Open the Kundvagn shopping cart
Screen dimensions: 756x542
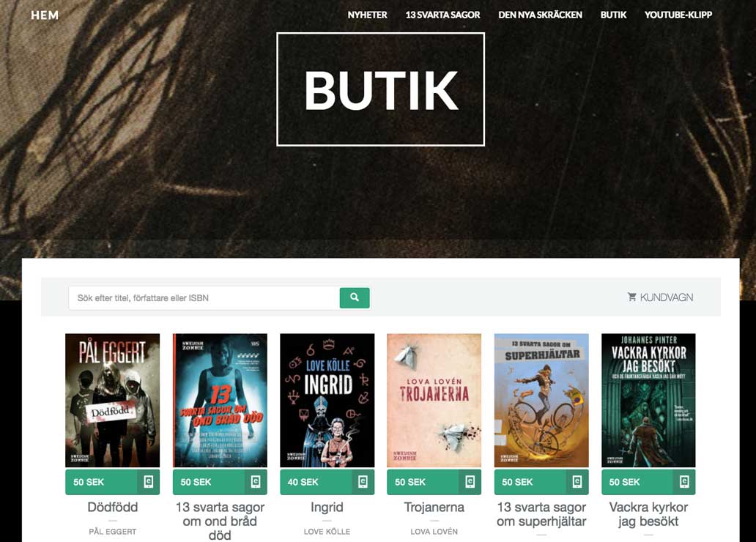point(660,297)
